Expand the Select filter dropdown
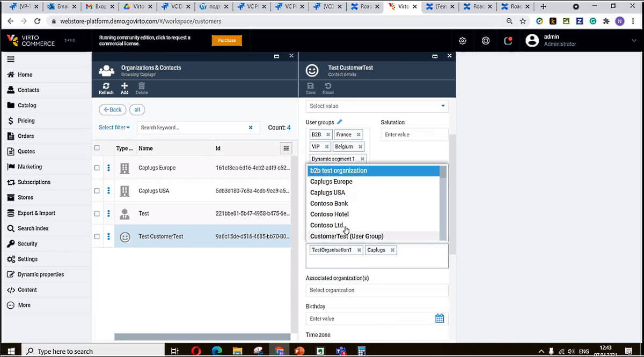The image size is (644, 357). pyautogui.click(x=114, y=128)
